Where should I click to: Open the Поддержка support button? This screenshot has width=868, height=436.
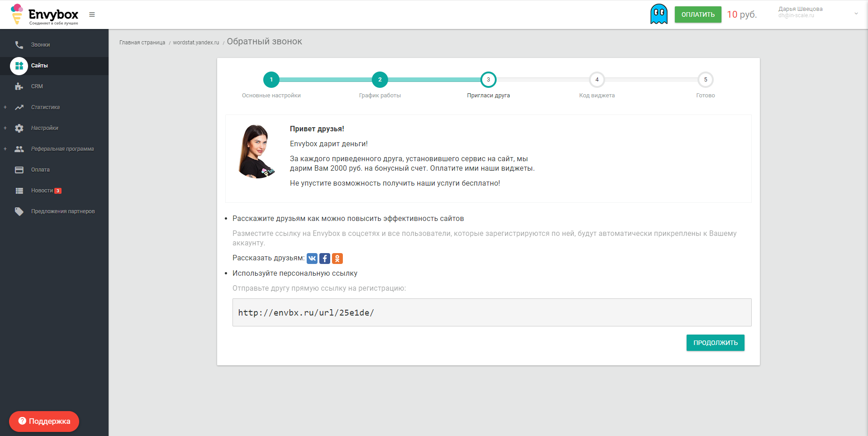click(44, 421)
